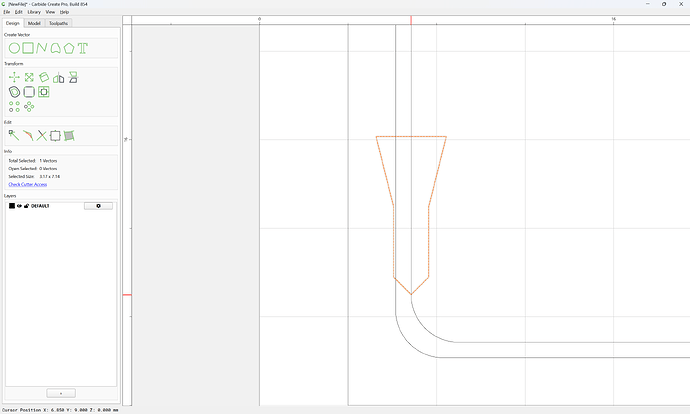This screenshot has width=690, height=414.
Task: Choose the Rotate transform tool
Action: (44, 77)
